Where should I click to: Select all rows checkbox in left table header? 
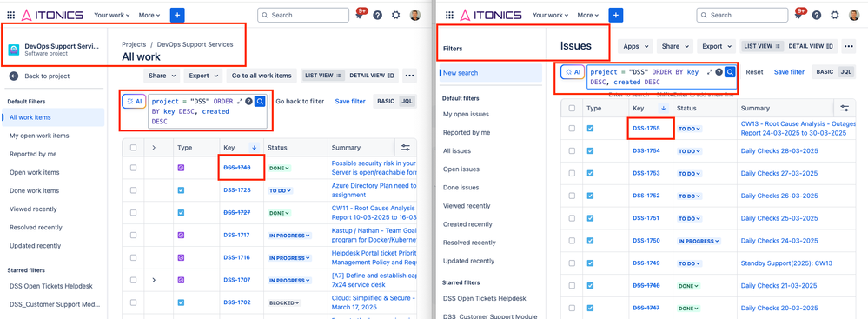click(133, 147)
